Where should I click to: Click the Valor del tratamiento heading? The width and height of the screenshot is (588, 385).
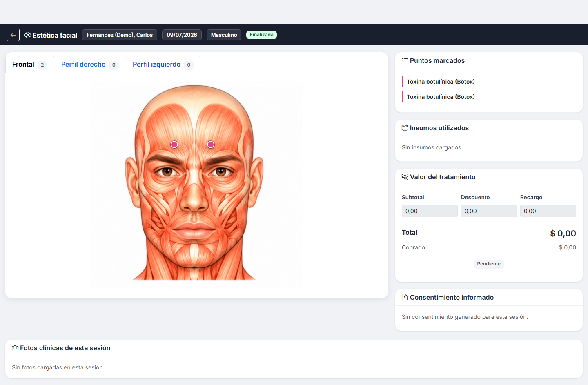(x=443, y=177)
